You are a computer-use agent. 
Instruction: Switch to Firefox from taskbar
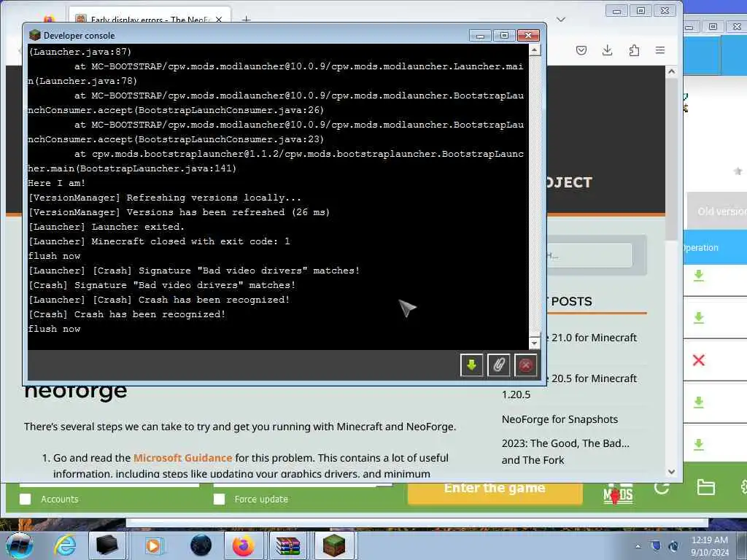[244, 545]
